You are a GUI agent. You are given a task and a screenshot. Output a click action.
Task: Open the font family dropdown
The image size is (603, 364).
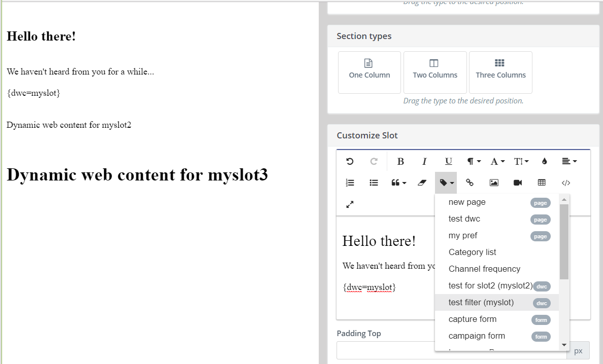497,162
